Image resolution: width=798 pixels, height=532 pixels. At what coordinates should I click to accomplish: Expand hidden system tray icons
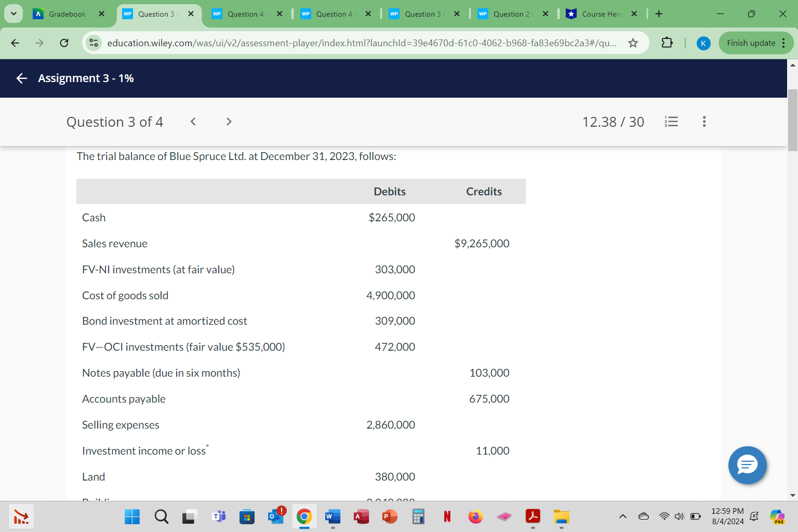622,516
